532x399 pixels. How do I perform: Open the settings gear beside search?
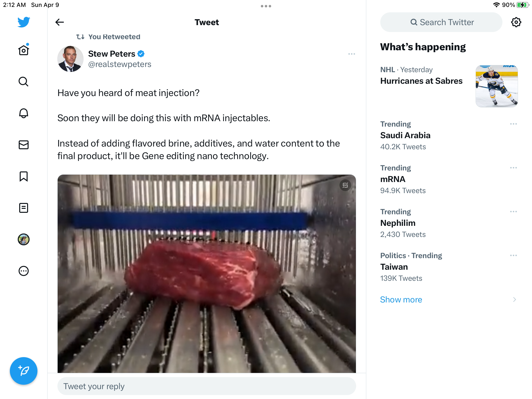516,22
